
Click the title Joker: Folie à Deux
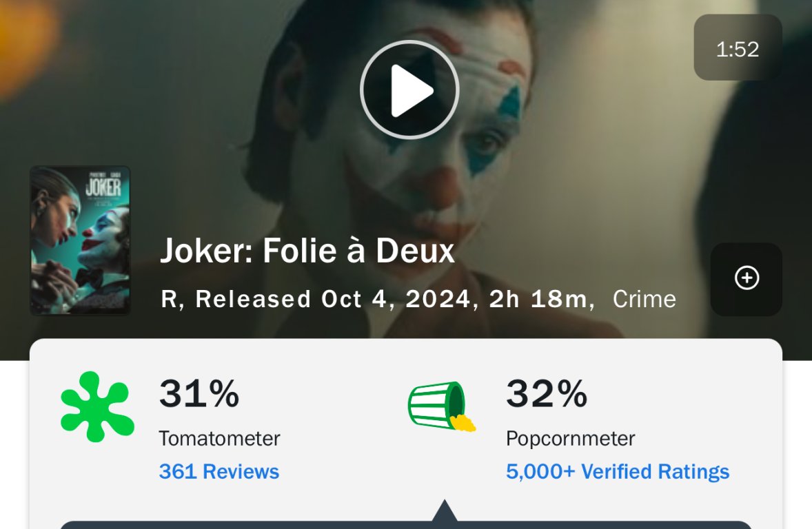pos(307,251)
